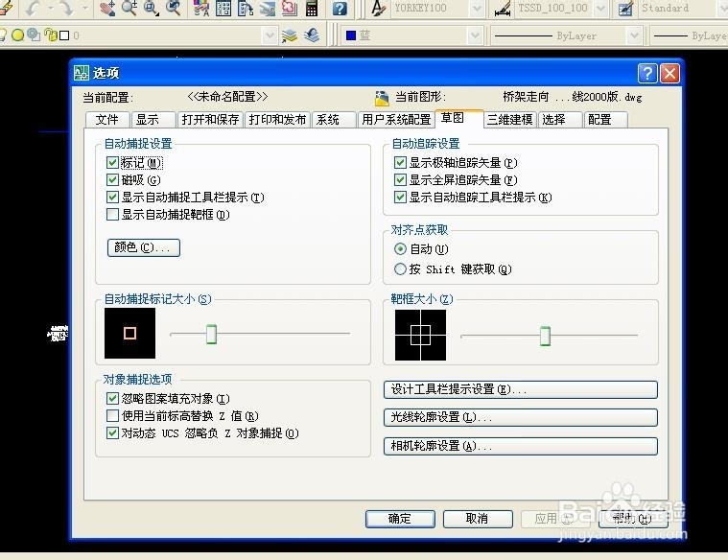728x560 pixels.
Task: Open 光线轮廓设置(L)... button
Action: click(521, 417)
